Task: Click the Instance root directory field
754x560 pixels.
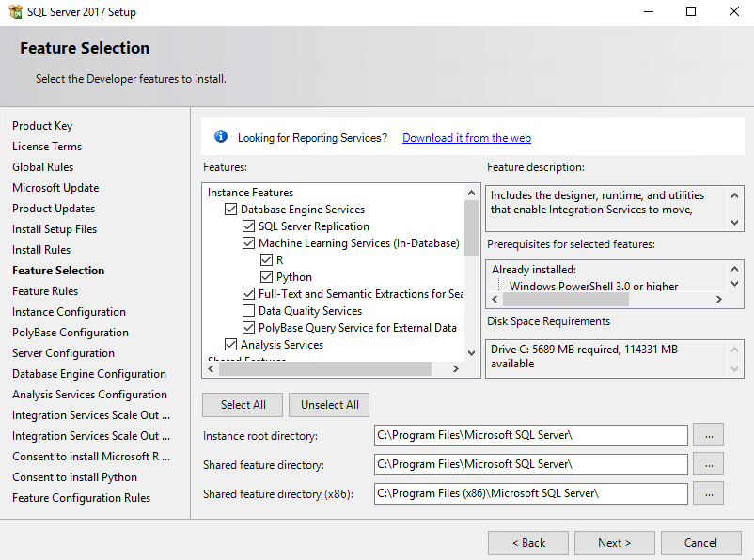Action: pyautogui.click(x=531, y=435)
